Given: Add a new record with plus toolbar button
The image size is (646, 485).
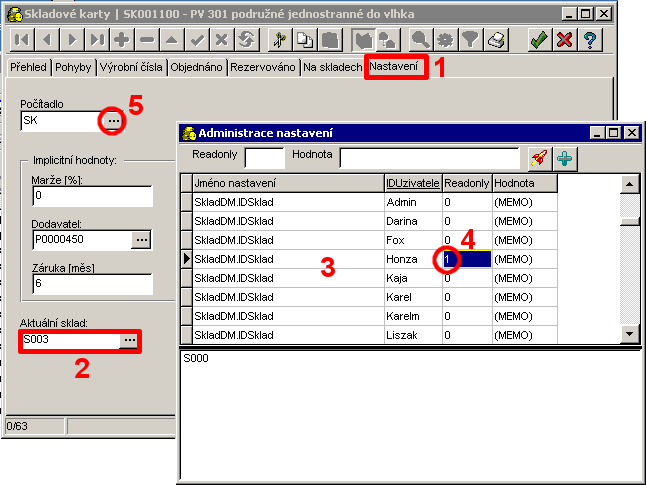Looking at the screenshot, I should click(122, 40).
